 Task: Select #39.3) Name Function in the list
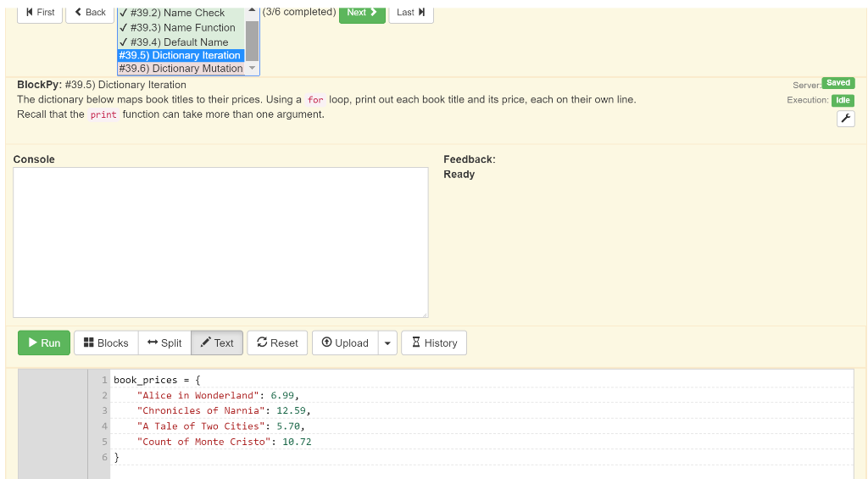point(181,28)
